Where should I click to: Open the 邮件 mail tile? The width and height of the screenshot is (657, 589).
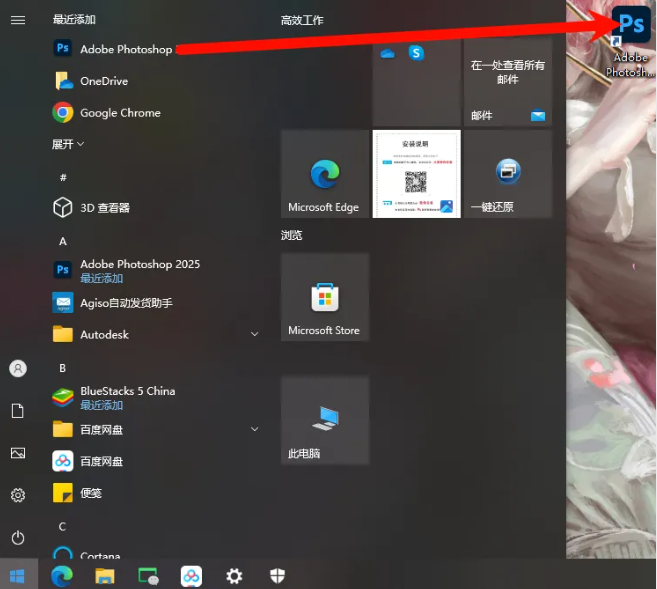tap(508, 82)
